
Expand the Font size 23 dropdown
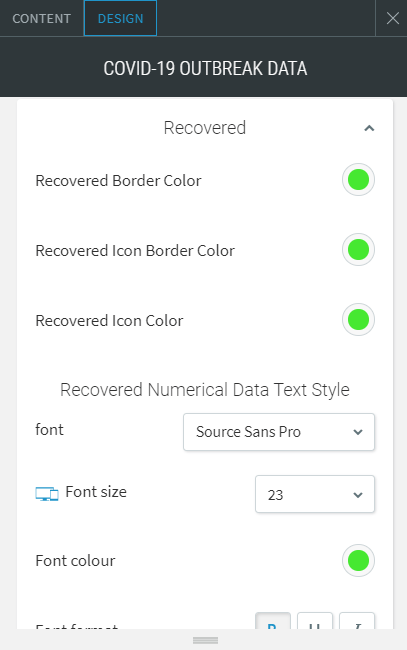[x=315, y=494]
